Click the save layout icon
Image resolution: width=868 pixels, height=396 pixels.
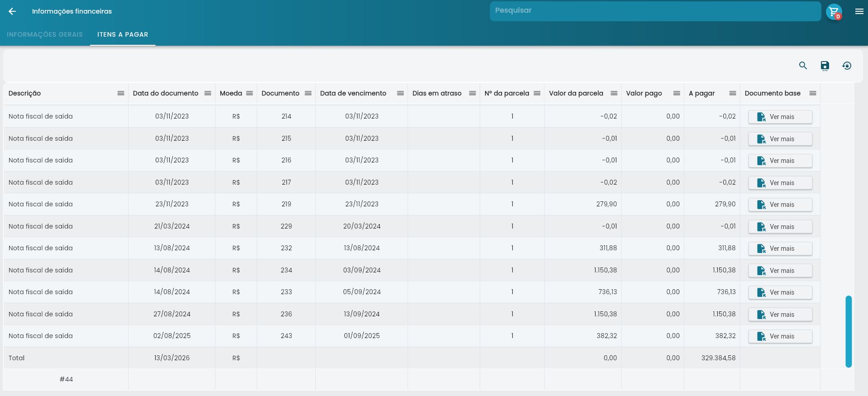click(x=825, y=66)
